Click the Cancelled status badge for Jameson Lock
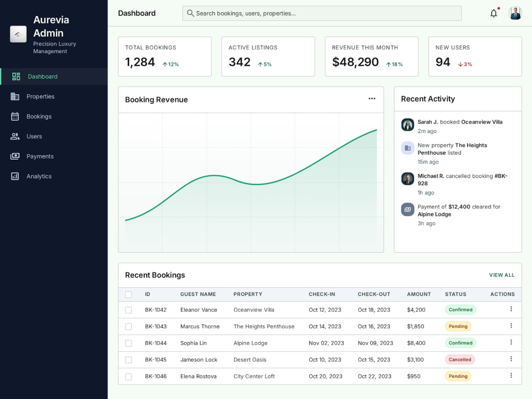This screenshot has width=532, height=399. 460,359
